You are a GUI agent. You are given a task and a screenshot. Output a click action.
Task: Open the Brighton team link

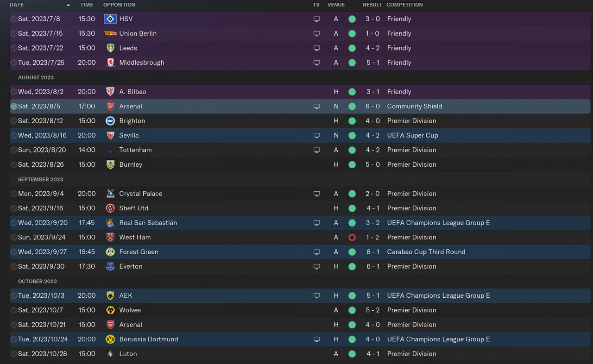(x=132, y=121)
